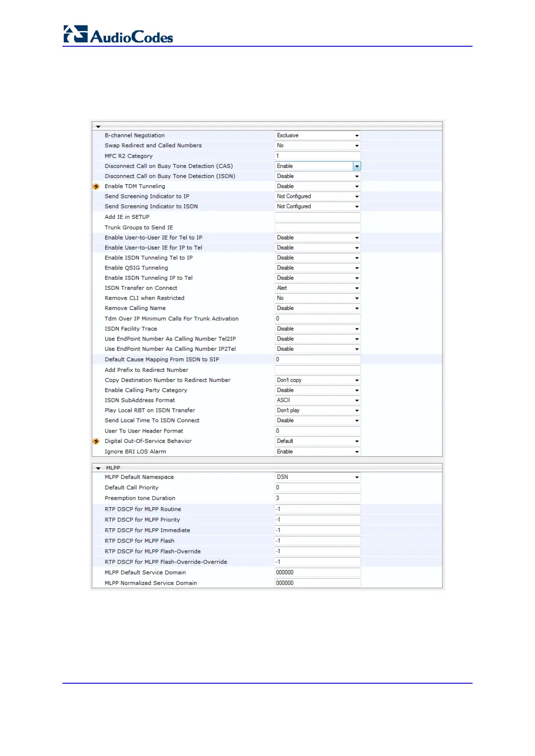Click the User To User Header Format field
535x756 pixels.
point(318,431)
